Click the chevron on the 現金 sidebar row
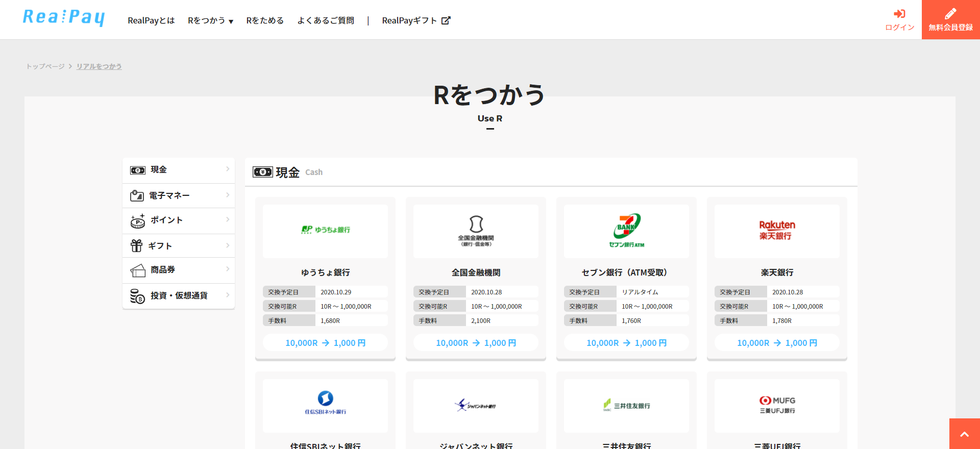Image resolution: width=980 pixels, height=449 pixels. (x=228, y=169)
